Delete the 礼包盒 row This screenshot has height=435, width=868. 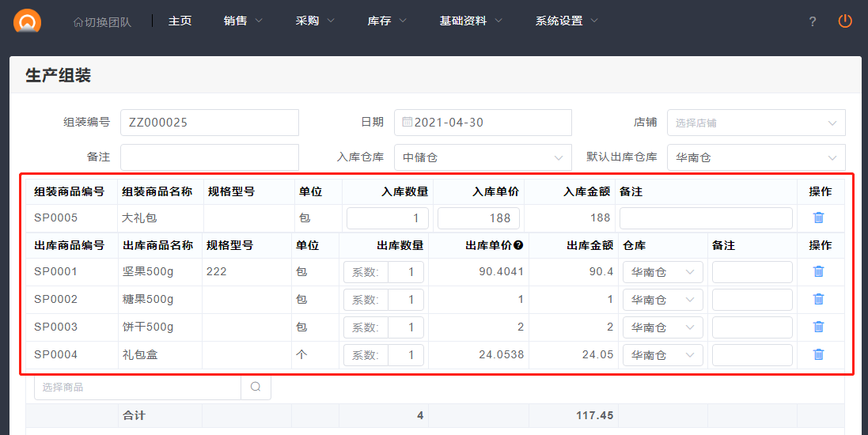point(818,354)
